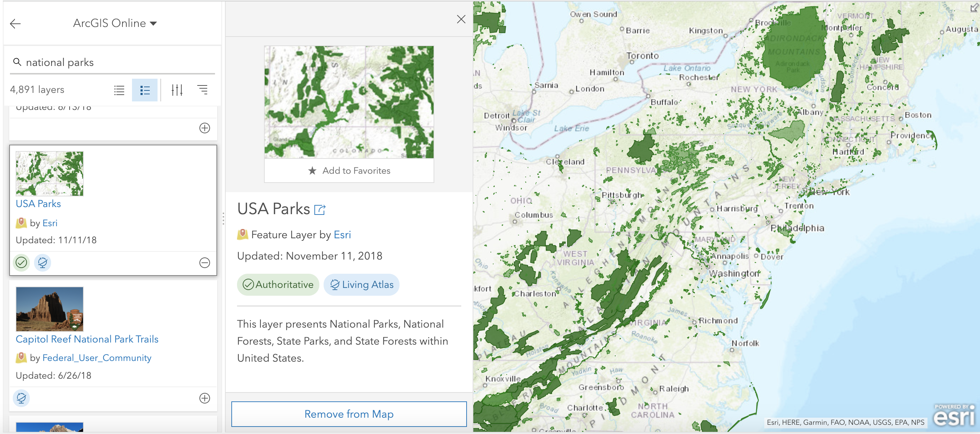Go back with the left arrow icon
980x434 pixels.
(x=15, y=23)
